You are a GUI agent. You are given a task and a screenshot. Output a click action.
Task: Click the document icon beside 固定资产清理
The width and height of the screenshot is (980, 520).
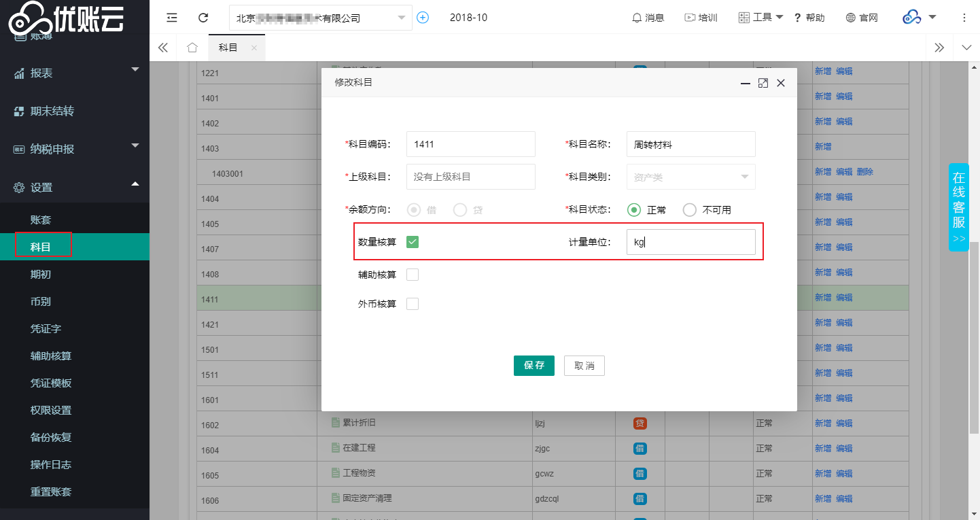tap(335, 498)
